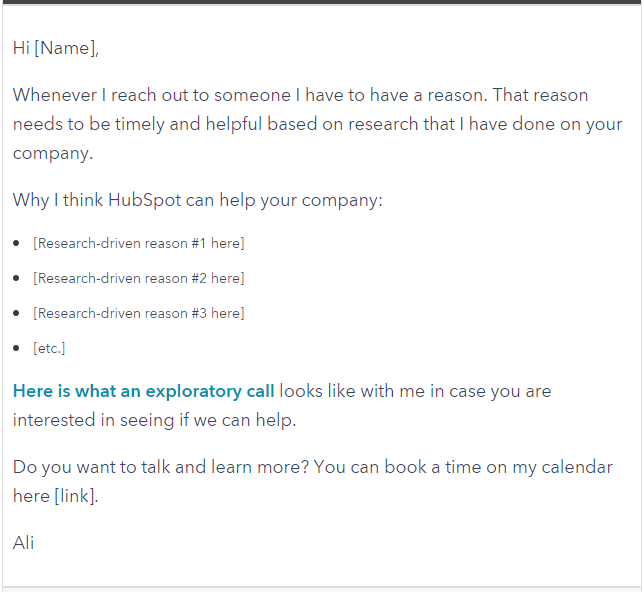Click the word "Hi" in the greeting
This screenshot has height=592, width=644.
(21, 48)
